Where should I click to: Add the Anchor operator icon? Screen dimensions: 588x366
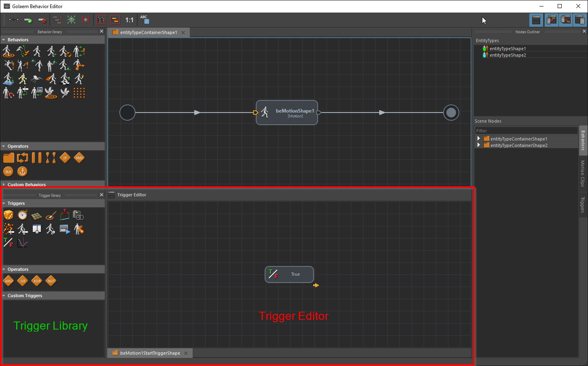[x=22, y=171]
